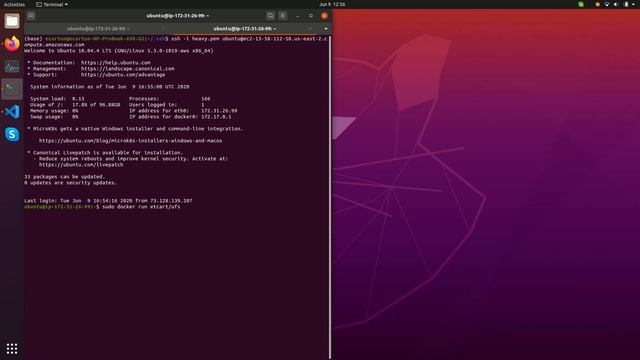This screenshot has height=360, width=640.
Task: Maximize the Terminal window
Action: (x=311, y=16)
